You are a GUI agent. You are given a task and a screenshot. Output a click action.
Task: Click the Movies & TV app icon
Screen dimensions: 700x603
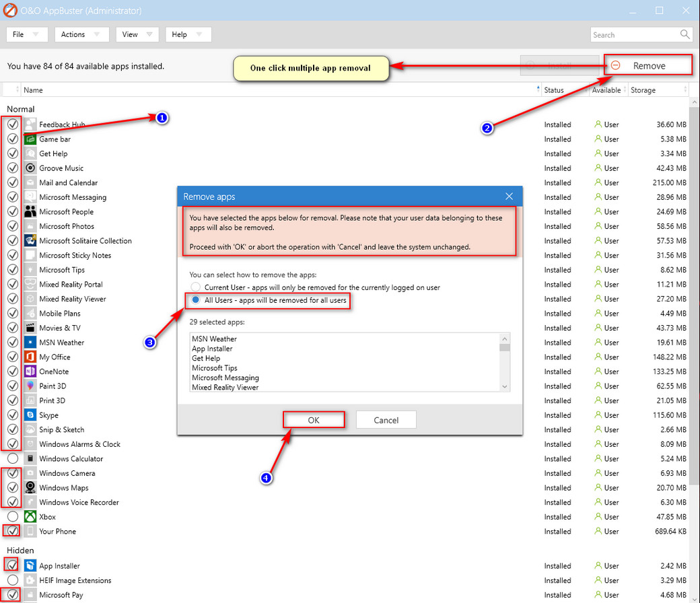pyautogui.click(x=30, y=328)
